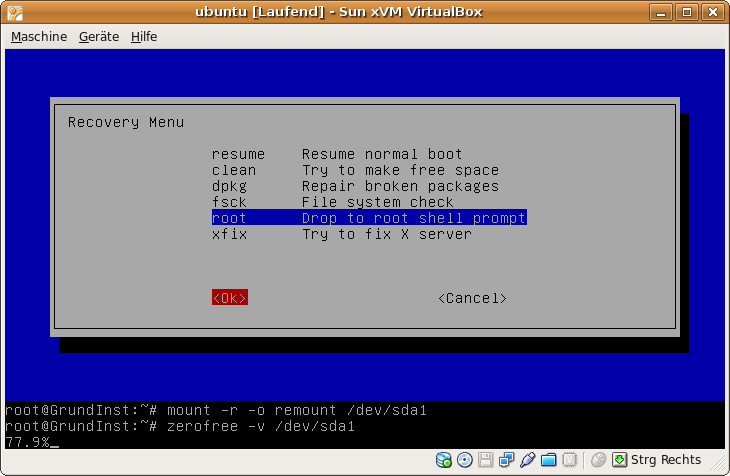
Task: Close the VirtualBox window
Action: pyautogui.click(x=713, y=12)
